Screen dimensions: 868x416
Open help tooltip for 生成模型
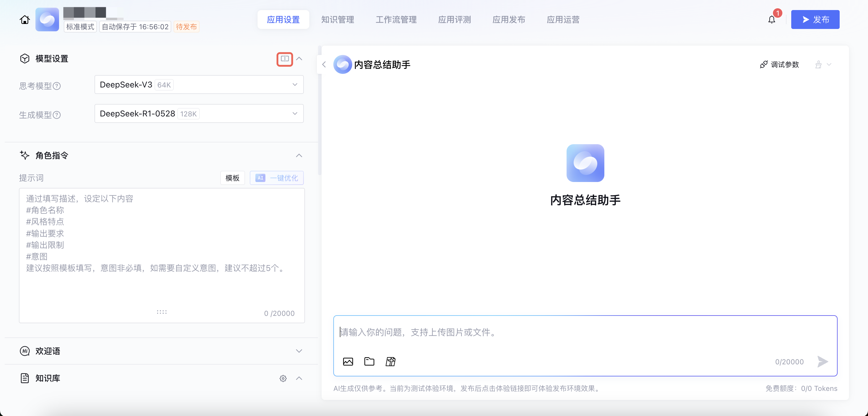point(57,115)
